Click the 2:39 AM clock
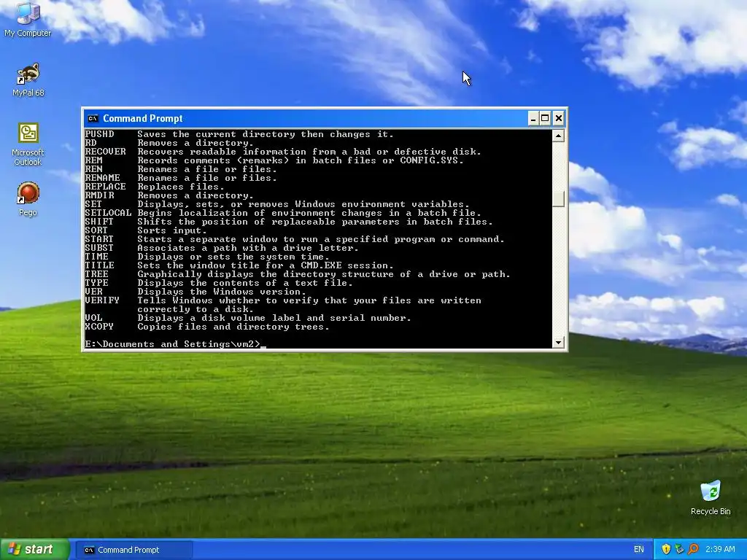This screenshot has width=747, height=560. [x=720, y=549]
